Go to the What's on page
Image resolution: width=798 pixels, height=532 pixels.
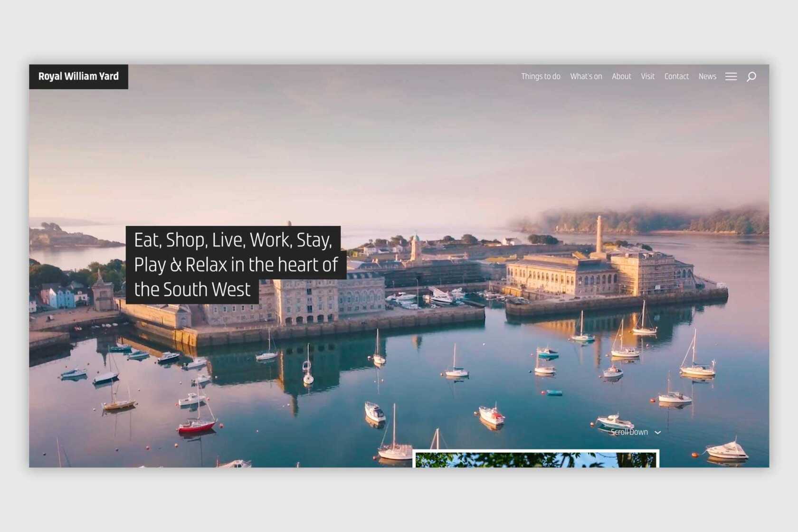(x=586, y=76)
